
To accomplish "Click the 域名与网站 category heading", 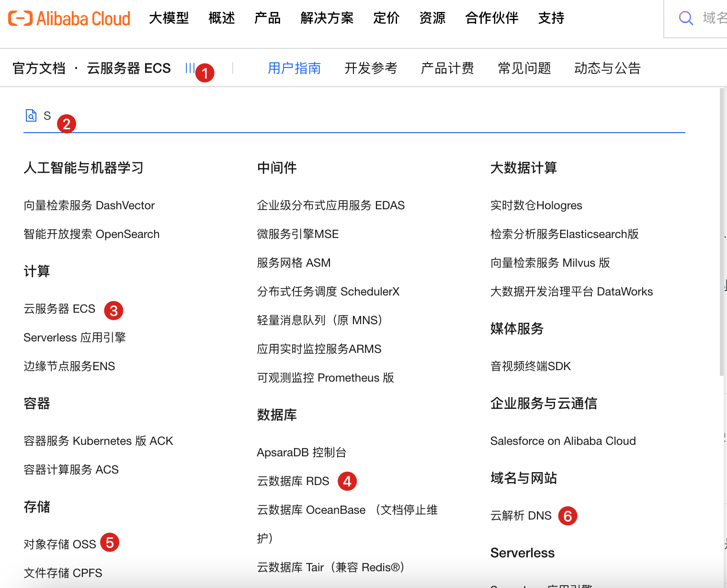I will pyautogui.click(x=524, y=478).
